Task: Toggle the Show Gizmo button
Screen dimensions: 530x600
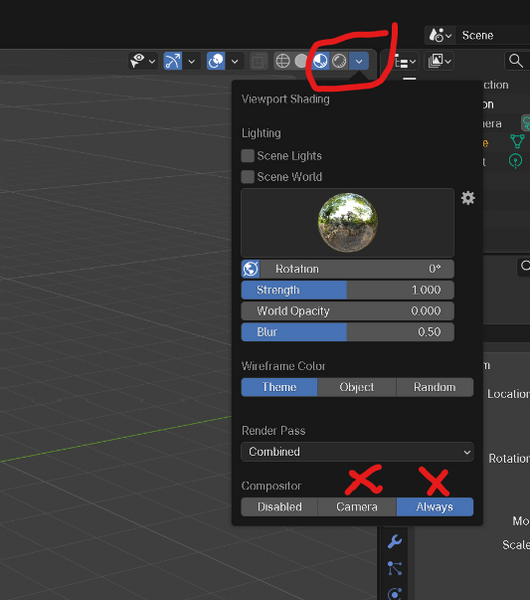Action: click(x=173, y=61)
